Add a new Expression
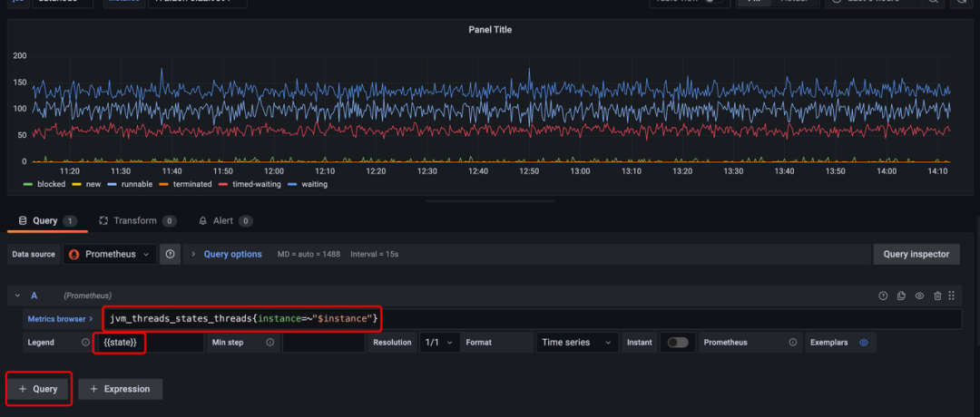 120,389
